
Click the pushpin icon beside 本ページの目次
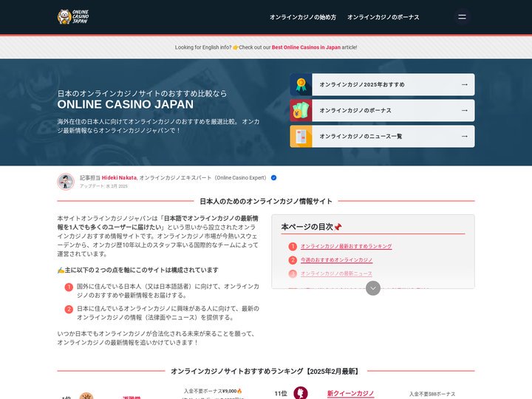tap(338, 227)
